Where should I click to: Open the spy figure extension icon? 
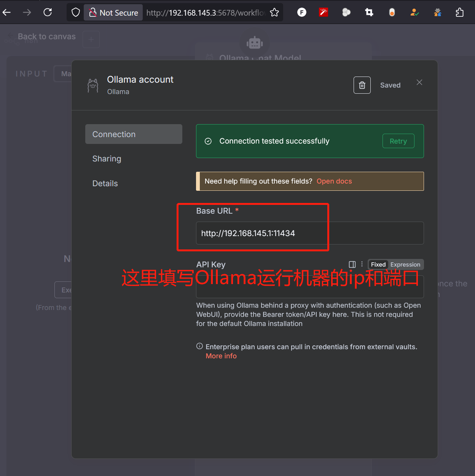click(x=438, y=13)
